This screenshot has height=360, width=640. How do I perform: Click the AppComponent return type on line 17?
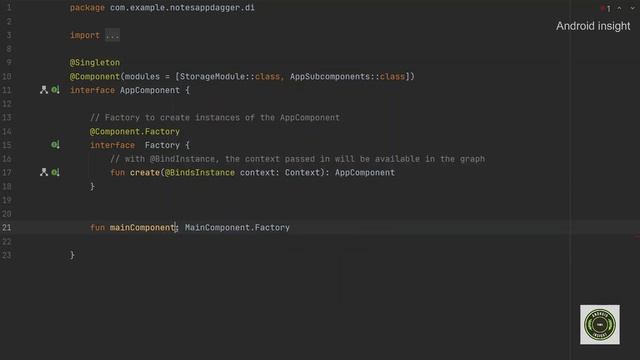365,173
